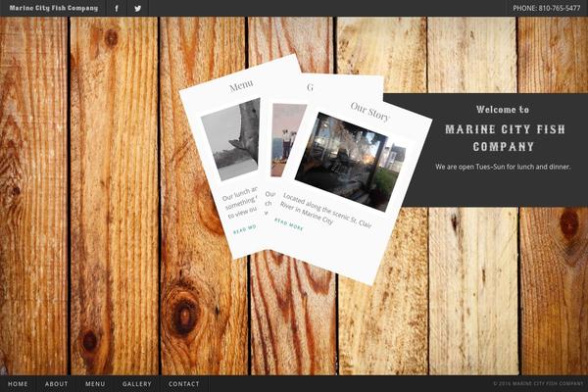Click the Our Story card title
Screen dimensions: 588x392
coord(370,112)
